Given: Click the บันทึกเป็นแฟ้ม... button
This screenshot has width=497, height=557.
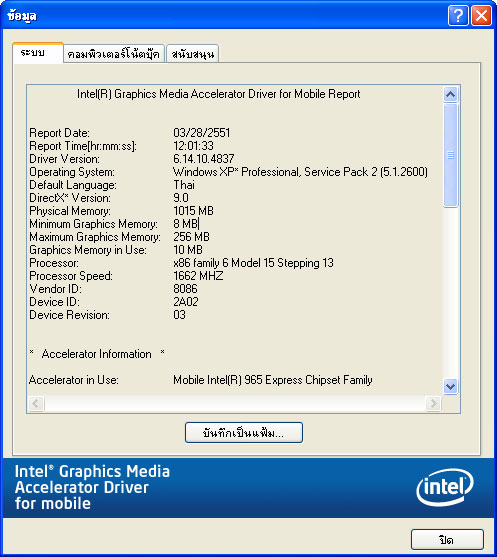Looking at the screenshot, I should (244, 432).
